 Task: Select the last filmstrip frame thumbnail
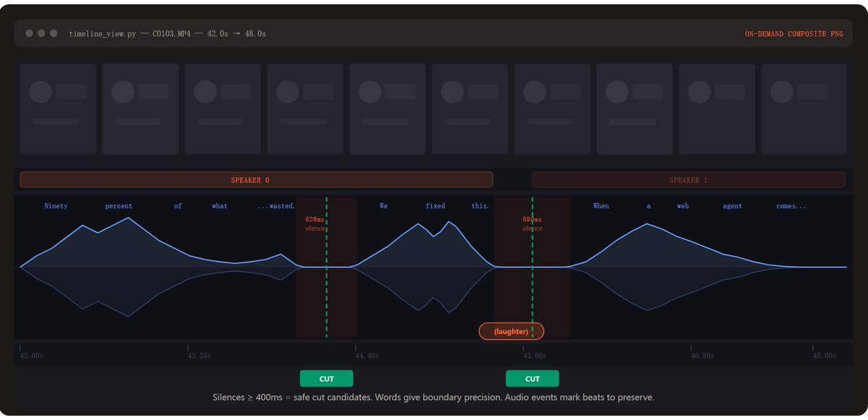click(804, 109)
